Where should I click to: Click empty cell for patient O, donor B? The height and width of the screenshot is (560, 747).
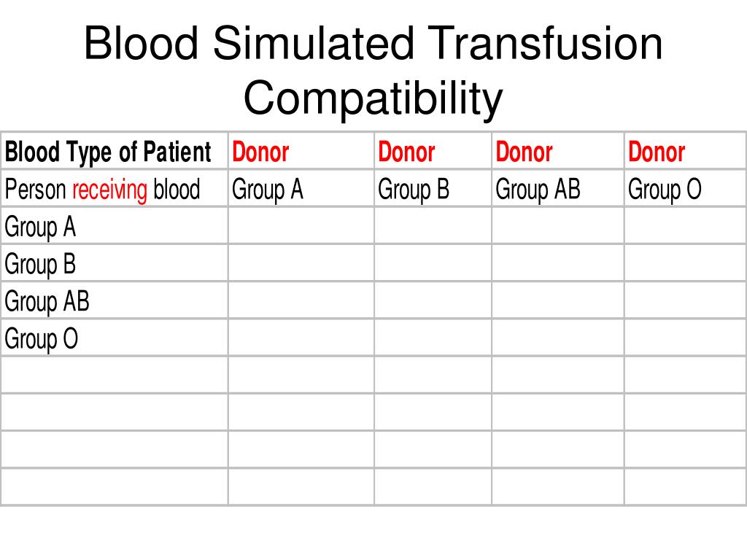point(433,338)
